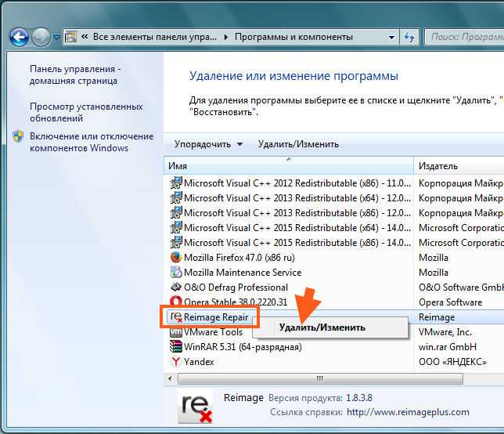Select 'Microsoft Visual C++ 2012 Redistributable (x86)' entry
The width and height of the screenshot is (504, 434).
point(297,183)
